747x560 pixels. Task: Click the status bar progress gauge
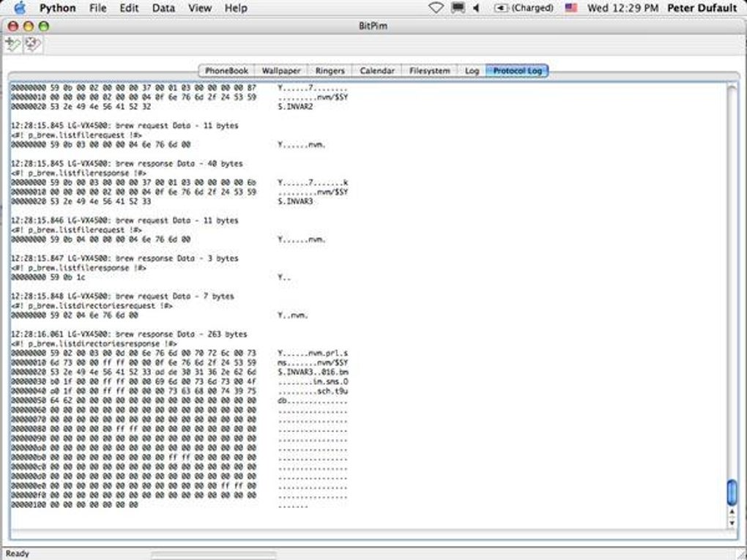[x=213, y=555]
